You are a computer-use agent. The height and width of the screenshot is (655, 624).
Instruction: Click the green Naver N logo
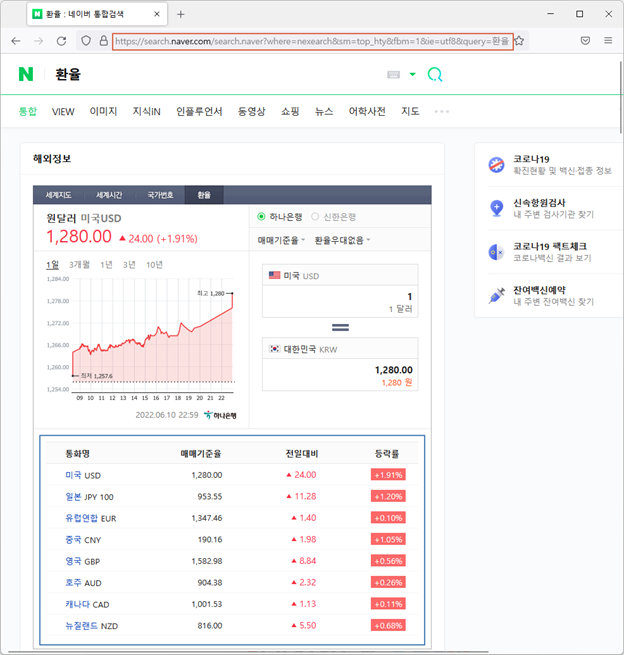pyautogui.click(x=26, y=74)
